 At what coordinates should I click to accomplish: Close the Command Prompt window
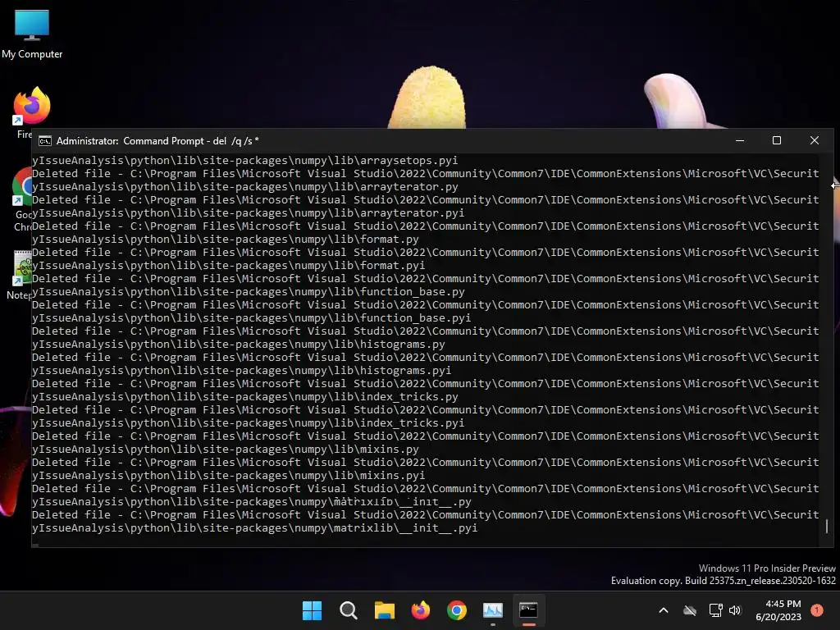[x=815, y=140]
